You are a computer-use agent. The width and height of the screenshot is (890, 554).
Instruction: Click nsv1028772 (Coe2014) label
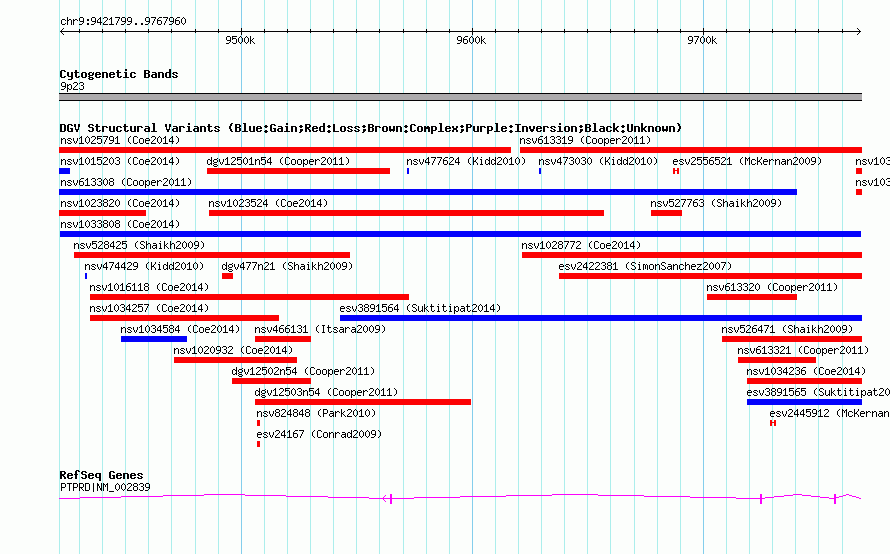point(581,245)
